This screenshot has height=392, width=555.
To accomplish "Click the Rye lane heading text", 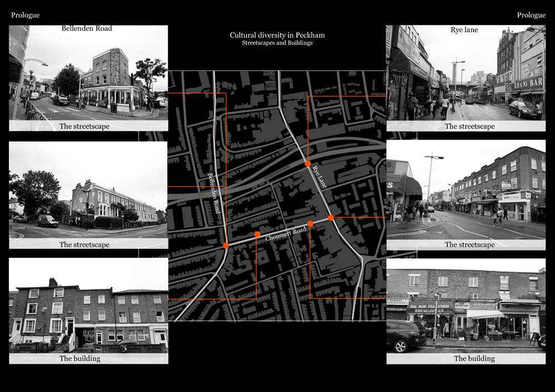I will [464, 30].
